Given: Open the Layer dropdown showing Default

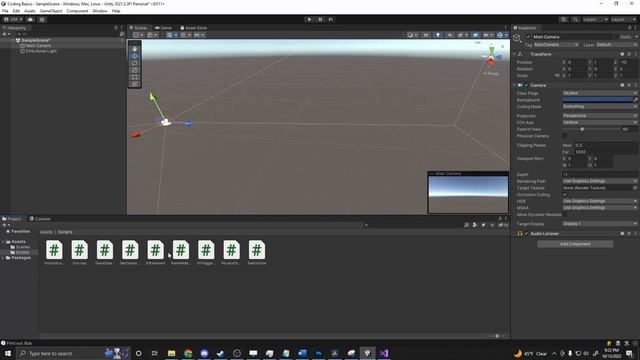Looking at the screenshot, I should [616, 44].
